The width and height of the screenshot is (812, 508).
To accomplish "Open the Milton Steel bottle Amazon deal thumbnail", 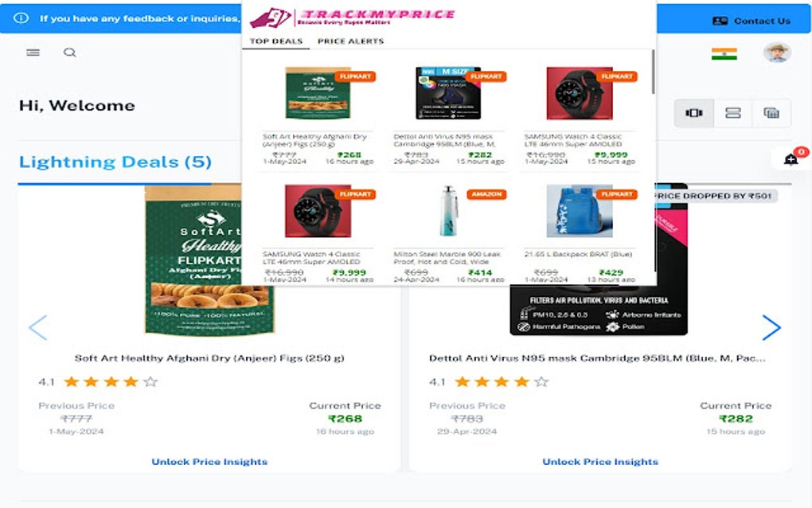I will [x=448, y=211].
